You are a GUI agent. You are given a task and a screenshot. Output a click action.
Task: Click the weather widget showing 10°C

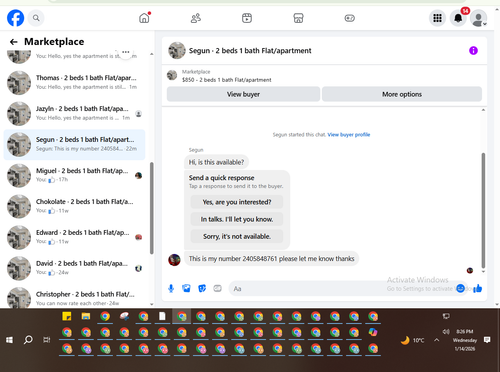[413, 340]
